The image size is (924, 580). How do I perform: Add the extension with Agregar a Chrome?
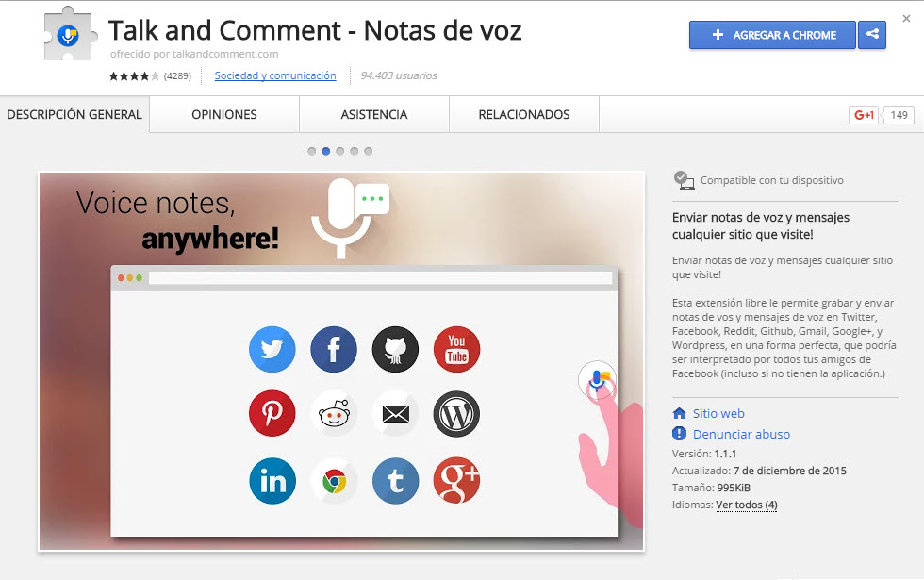pos(772,35)
